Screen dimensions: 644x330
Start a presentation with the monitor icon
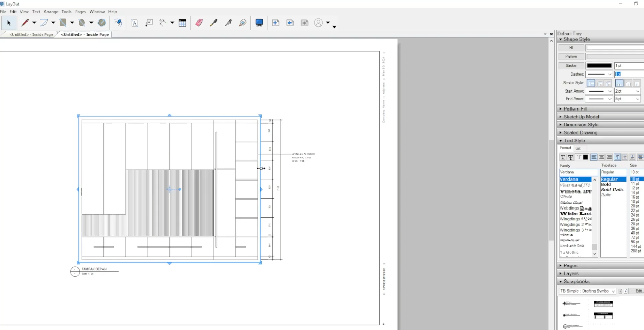click(259, 23)
